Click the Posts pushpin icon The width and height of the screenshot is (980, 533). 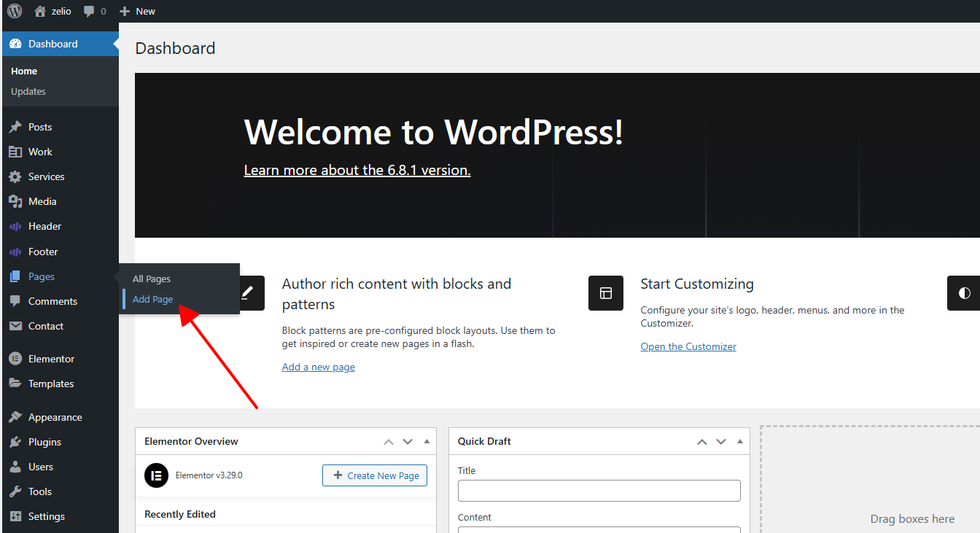[15, 127]
